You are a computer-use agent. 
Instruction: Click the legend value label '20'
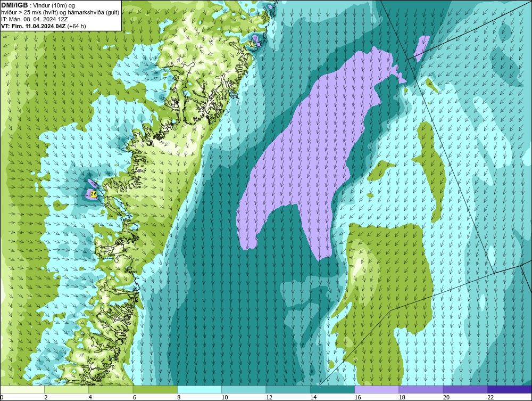pos(446,397)
